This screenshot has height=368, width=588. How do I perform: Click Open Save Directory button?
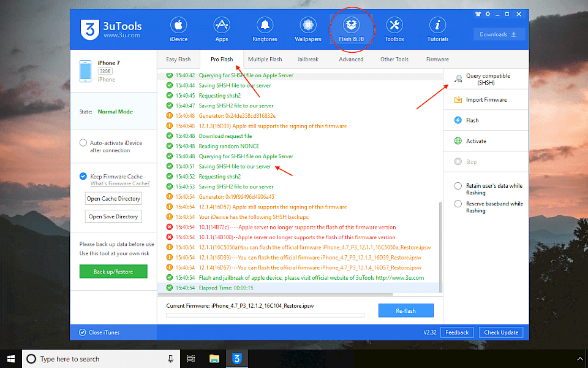[113, 217]
